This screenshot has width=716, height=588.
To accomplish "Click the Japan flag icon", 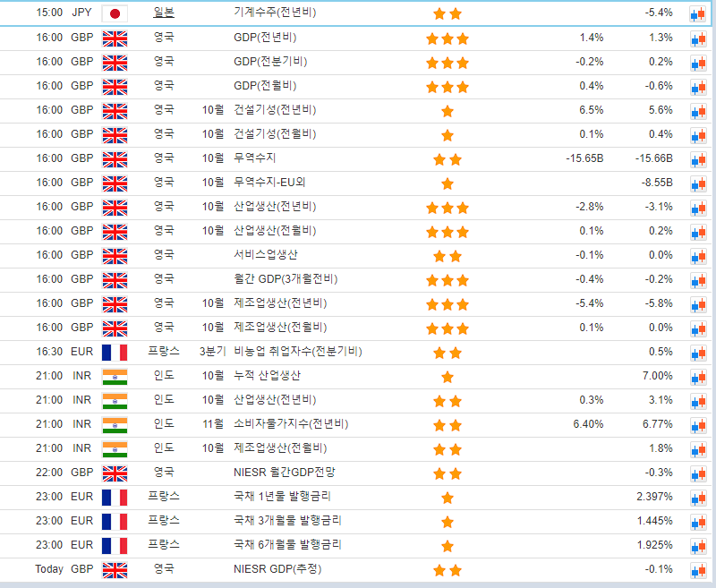I will pyautogui.click(x=115, y=13).
